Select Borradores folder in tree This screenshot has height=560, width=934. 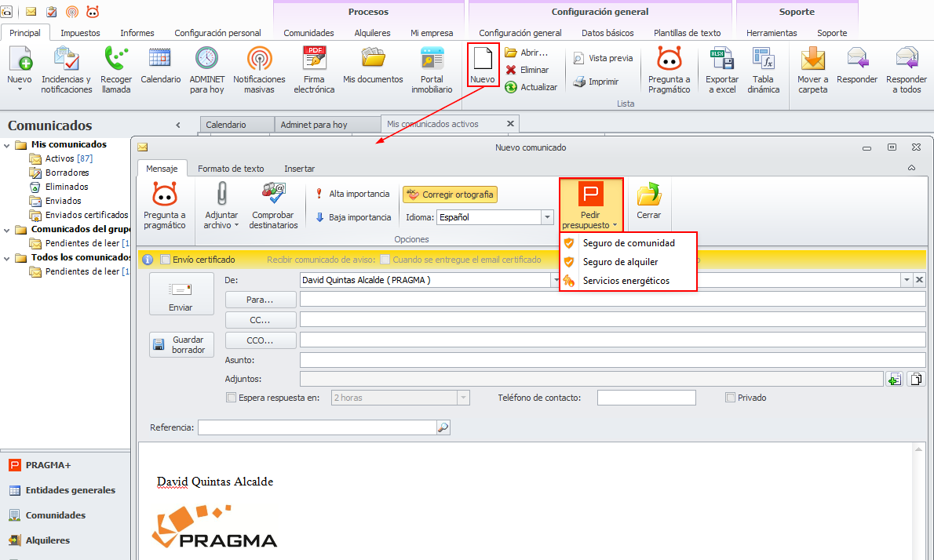tap(60, 173)
